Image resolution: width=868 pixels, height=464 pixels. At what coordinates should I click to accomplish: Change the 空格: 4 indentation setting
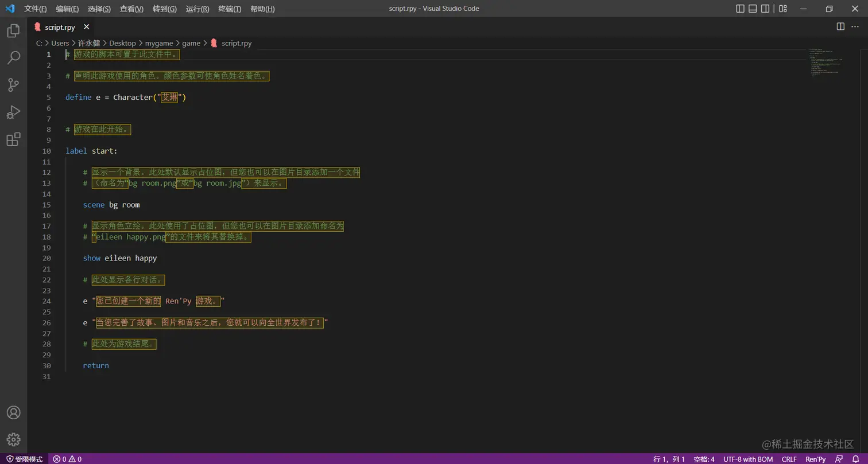pos(704,459)
